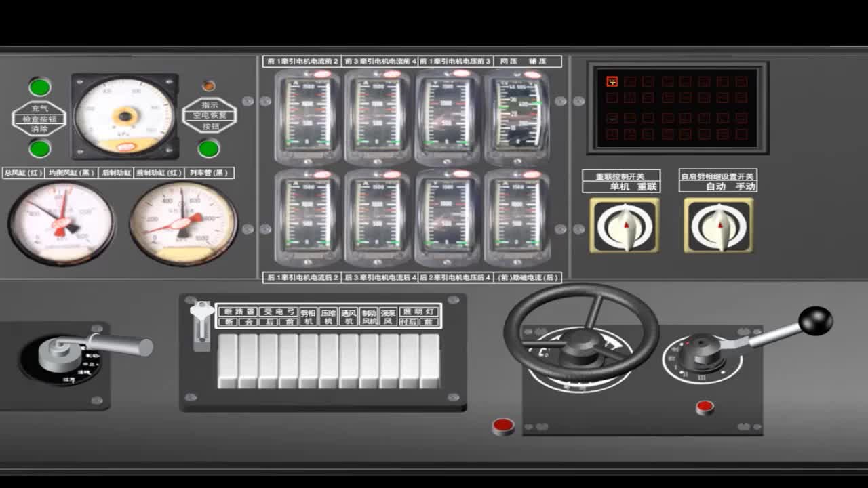Flip the 断路器 合 key switch
This screenshot has width=868, height=488.
248,361
